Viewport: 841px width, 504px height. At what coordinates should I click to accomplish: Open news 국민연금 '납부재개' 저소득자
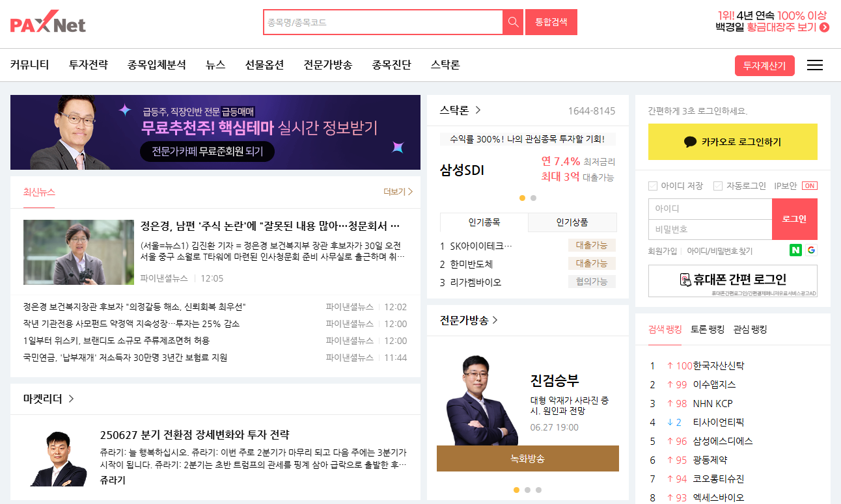point(125,358)
